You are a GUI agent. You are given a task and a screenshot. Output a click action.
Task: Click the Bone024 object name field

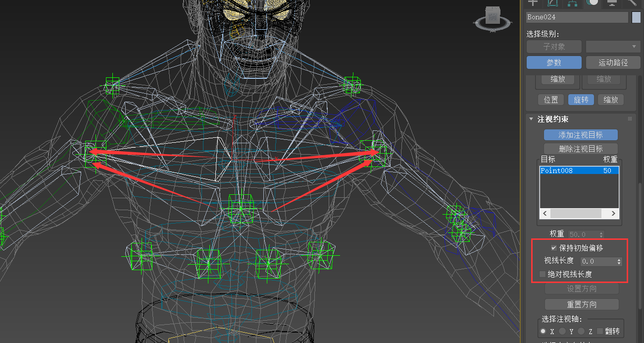pos(577,17)
